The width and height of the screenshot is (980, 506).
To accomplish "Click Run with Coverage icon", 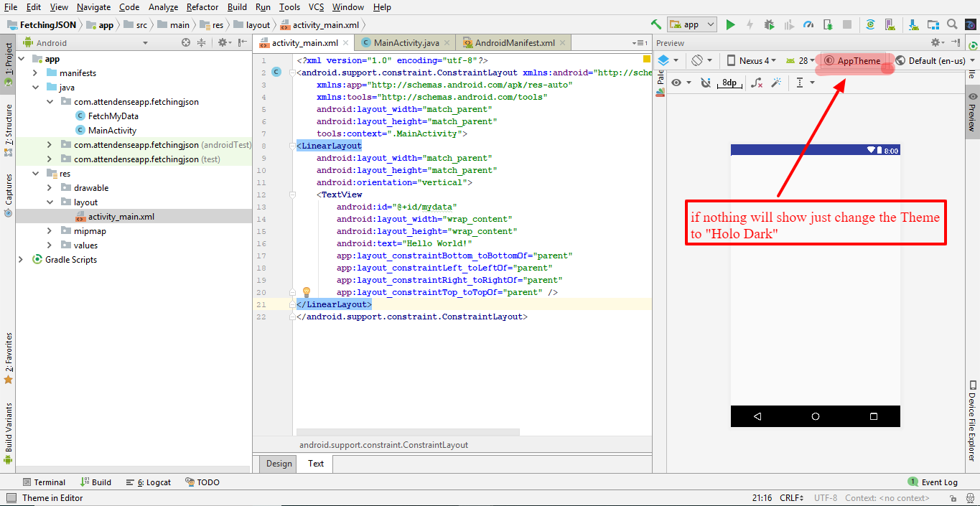I will coord(789,24).
